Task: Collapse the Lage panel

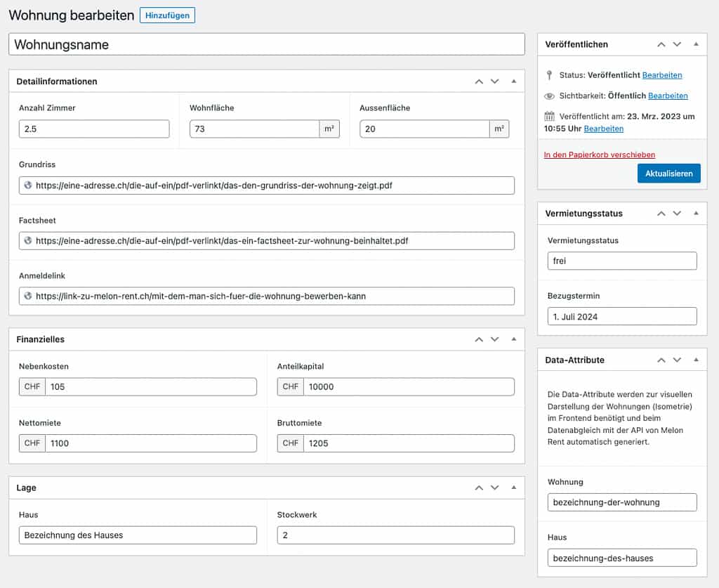Action: pos(513,487)
